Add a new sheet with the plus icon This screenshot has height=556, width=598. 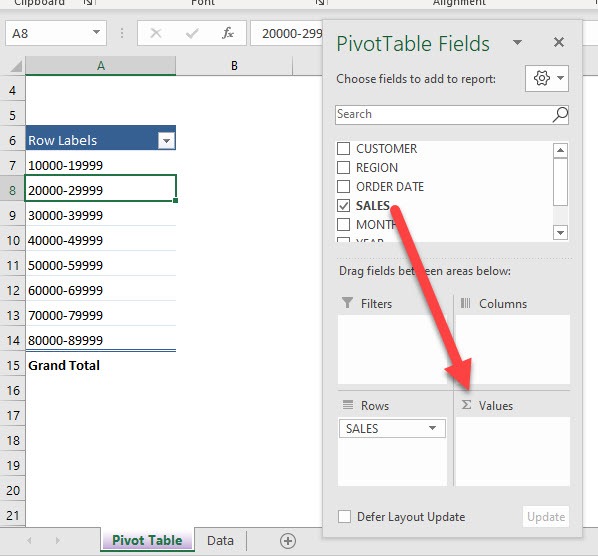coord(288,540)
